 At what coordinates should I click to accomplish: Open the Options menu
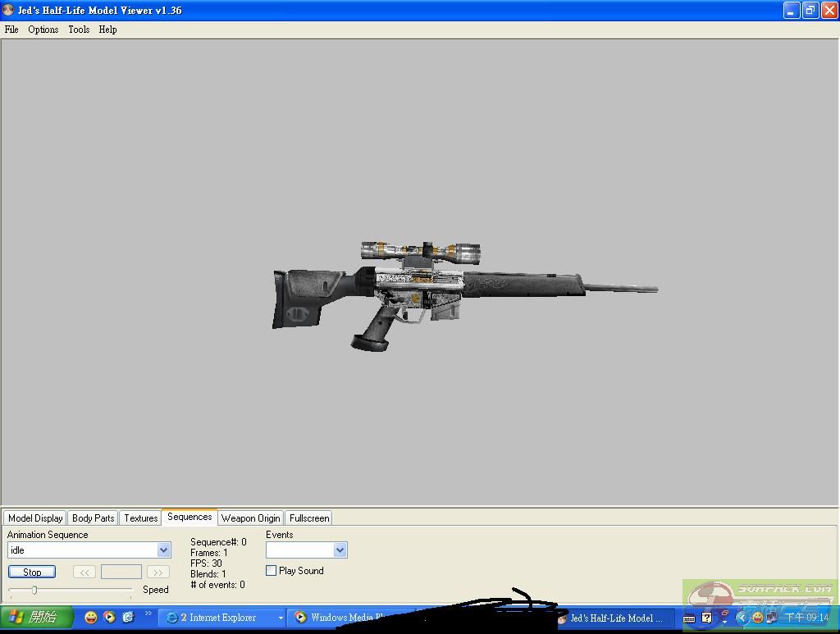pos(43,30)
